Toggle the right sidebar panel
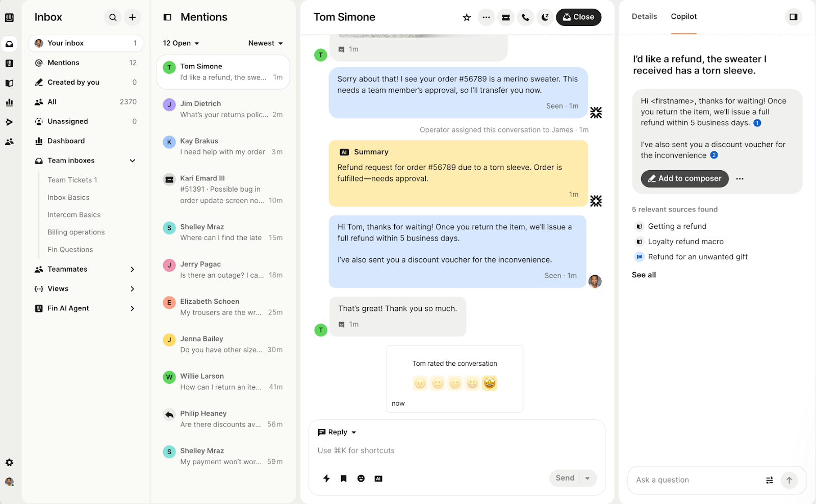The width and height of the screenshot is (816, 504). (x=793, y=17)
